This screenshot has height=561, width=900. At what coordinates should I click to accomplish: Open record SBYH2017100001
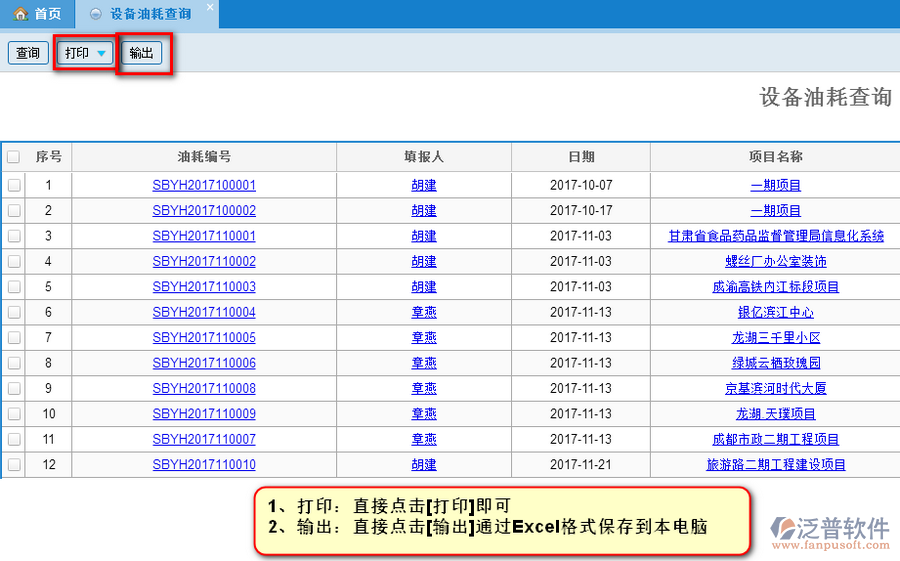(x=204, y=185)
